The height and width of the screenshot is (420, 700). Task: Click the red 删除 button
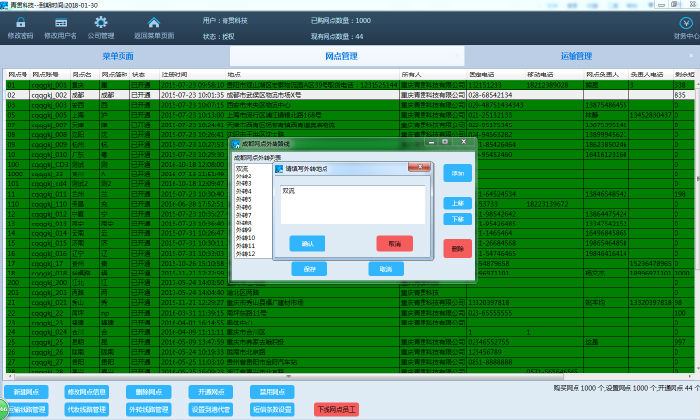[457, 248]
